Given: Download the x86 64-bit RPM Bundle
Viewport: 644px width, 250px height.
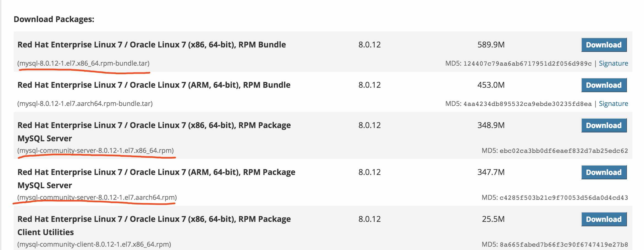Looking at the screenshot, I should [604, 45].
